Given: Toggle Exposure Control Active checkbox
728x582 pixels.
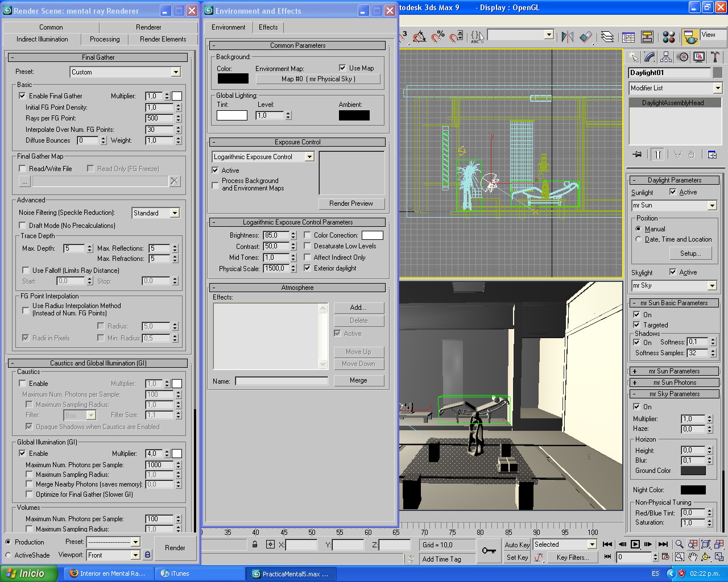Looking at the screenshot, I should pos(215,171).
